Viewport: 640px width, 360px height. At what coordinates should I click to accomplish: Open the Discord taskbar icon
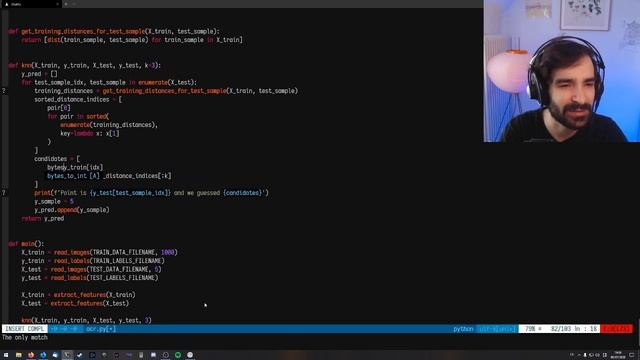tap(153, 355)
